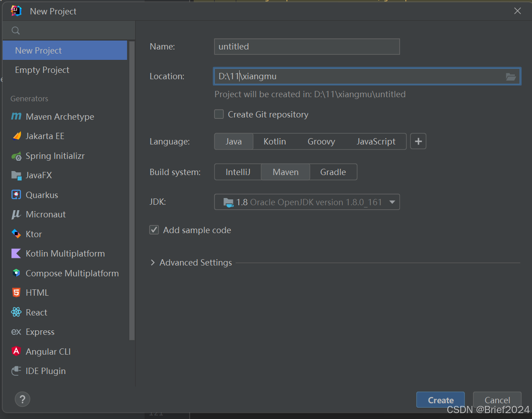Click the Spring Initializr leaf icon
This screenshot has height=419, width=532.
[x=16, y=156]
